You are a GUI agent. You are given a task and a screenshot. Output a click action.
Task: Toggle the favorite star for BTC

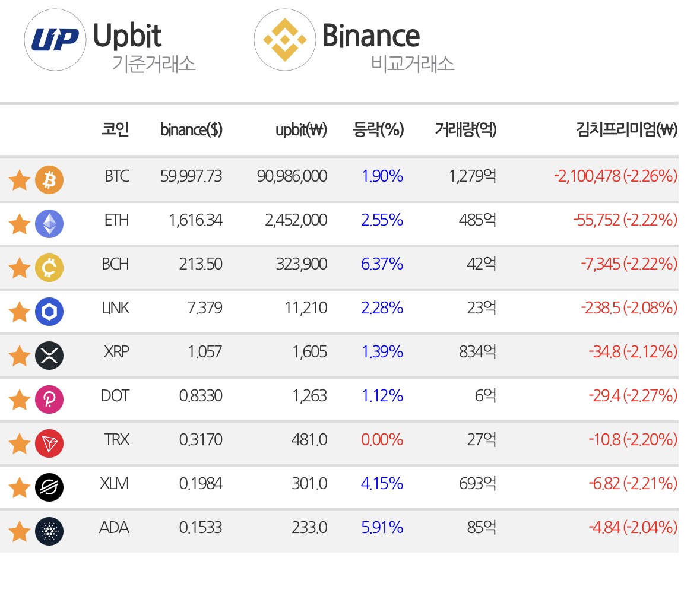click(x=20, y=180)
